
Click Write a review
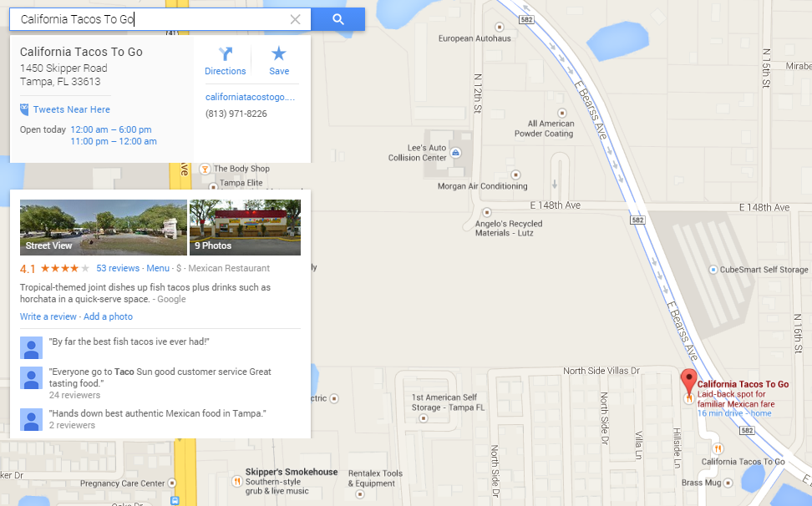tap(48, 316)
